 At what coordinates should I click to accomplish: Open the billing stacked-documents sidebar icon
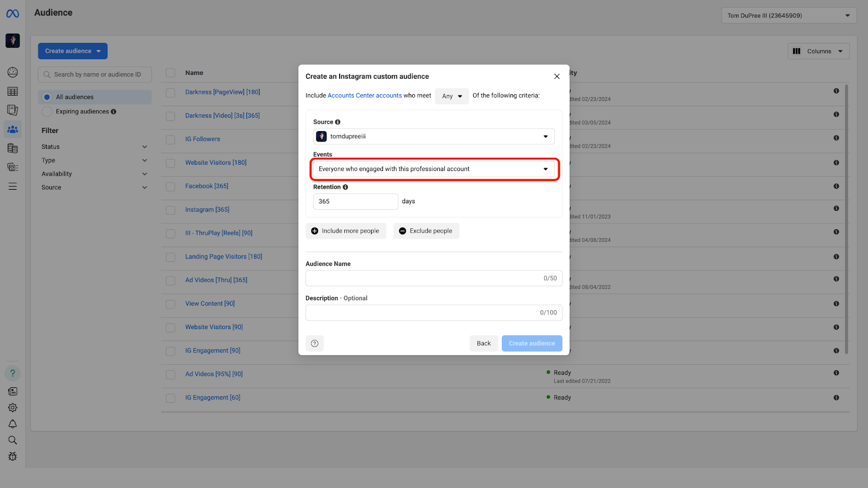pos(12,148)
